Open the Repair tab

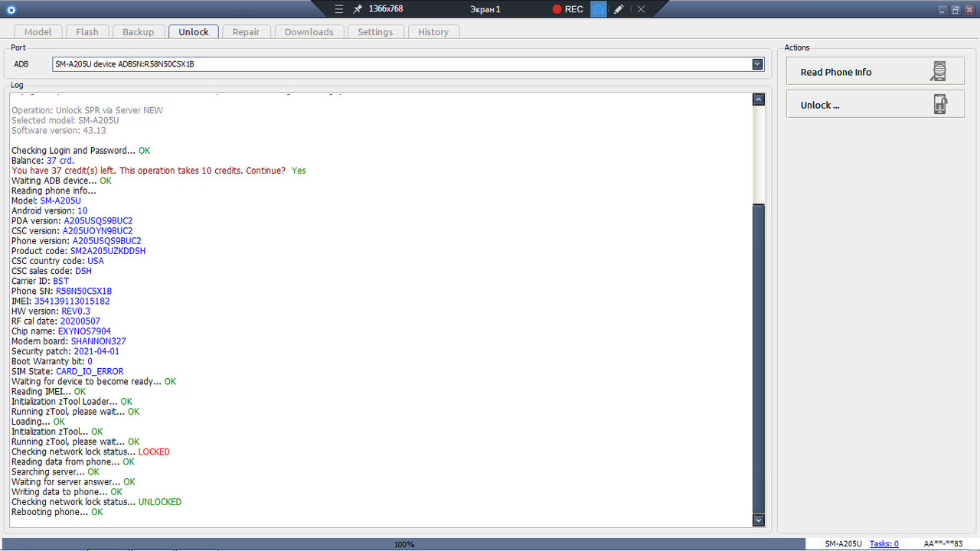click(247, 31)
